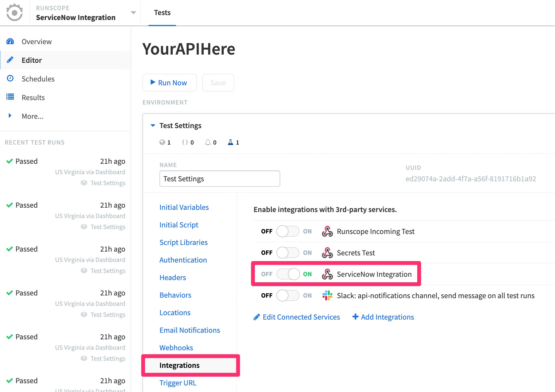Click the disabled Save button
Screen dimensions: 555x392
pos(218,83)
